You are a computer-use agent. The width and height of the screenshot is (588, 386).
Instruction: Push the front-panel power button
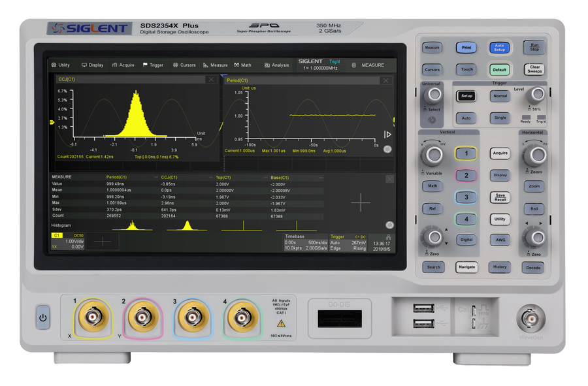click(42, 318)
